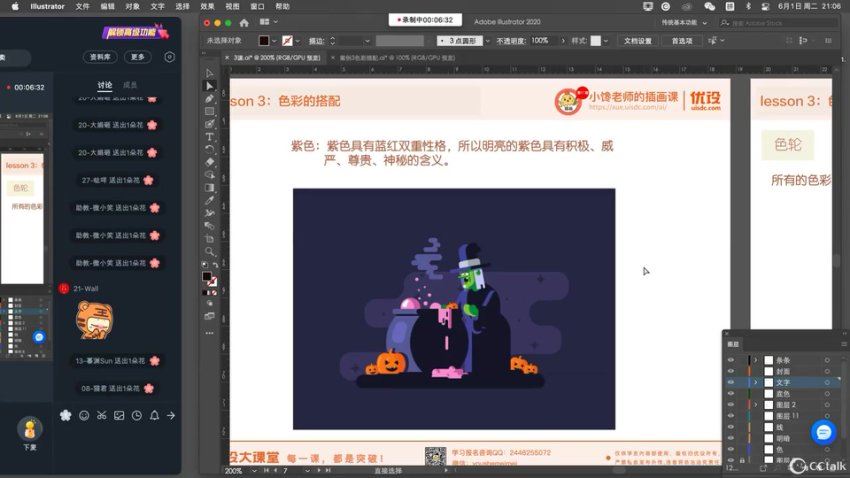This screenshot has width=850, height=478.
Task: Open the 文件 menu
Action: [82, 7]
